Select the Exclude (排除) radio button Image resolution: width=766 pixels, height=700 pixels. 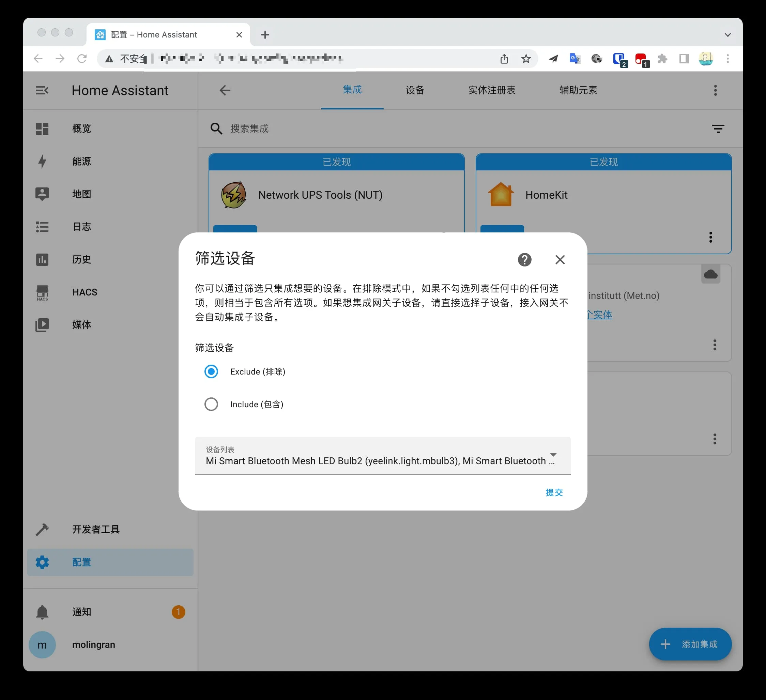tap(211, 371)
